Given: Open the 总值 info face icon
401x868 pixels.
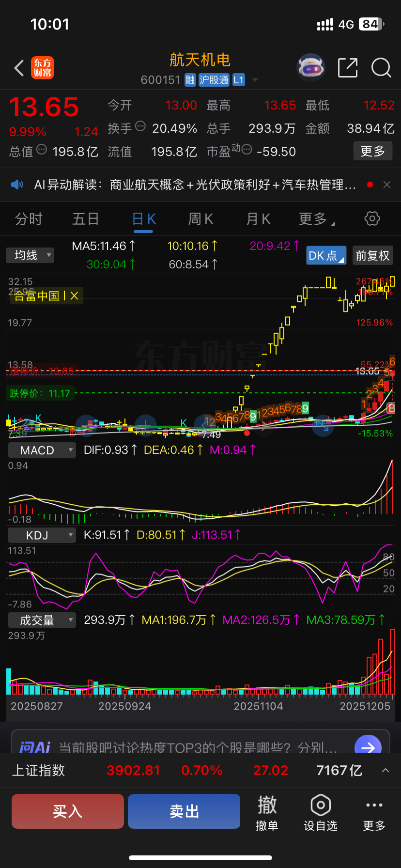Looking at the screenshot, I should pos(42,150).
